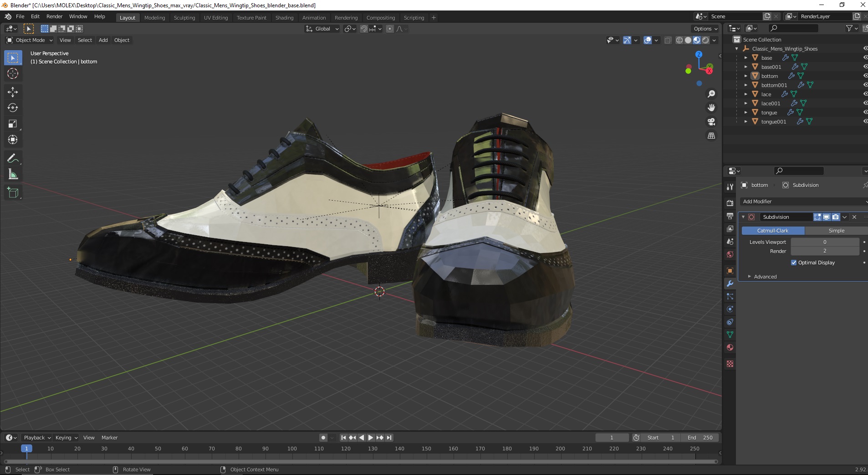Select the Simple subdivision type
Screen dimensions: 868x475
coord(836,231)
